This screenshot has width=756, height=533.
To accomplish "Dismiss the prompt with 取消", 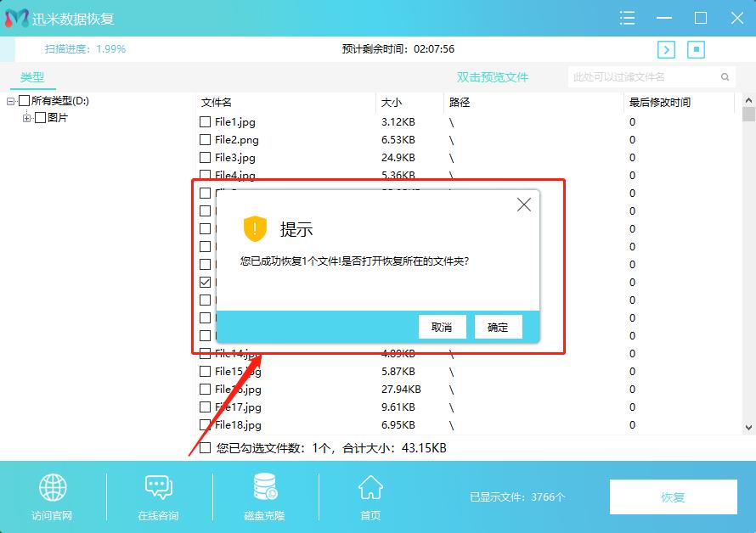I will pos(443,327).
